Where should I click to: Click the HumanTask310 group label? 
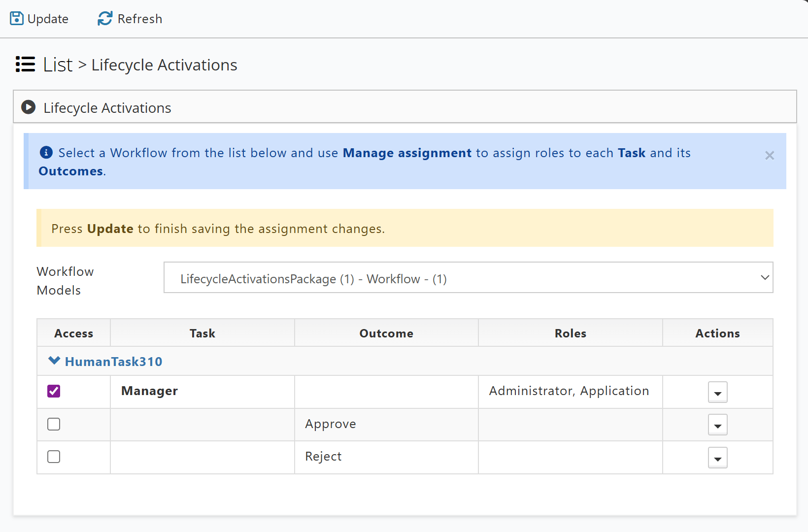click(x=113, y=362)
